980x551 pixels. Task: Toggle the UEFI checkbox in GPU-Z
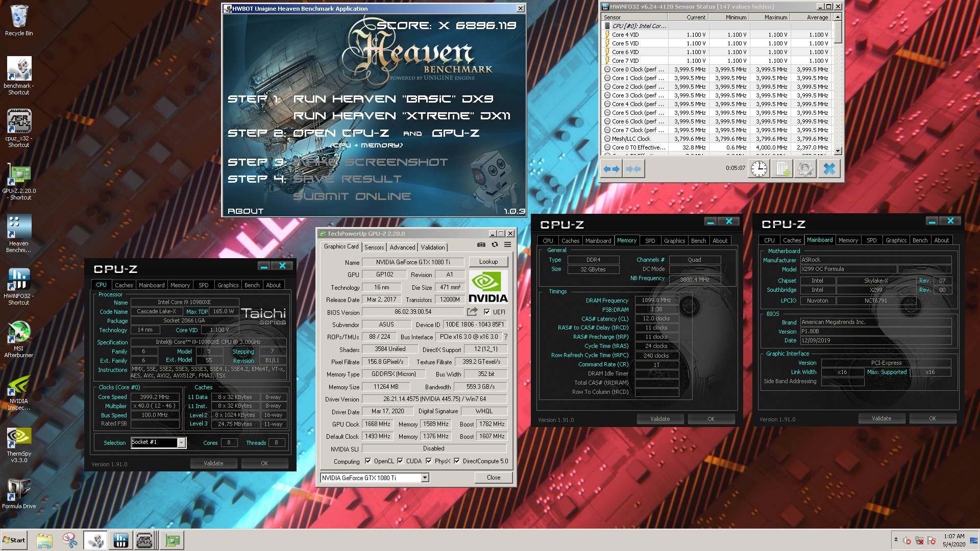487,312
